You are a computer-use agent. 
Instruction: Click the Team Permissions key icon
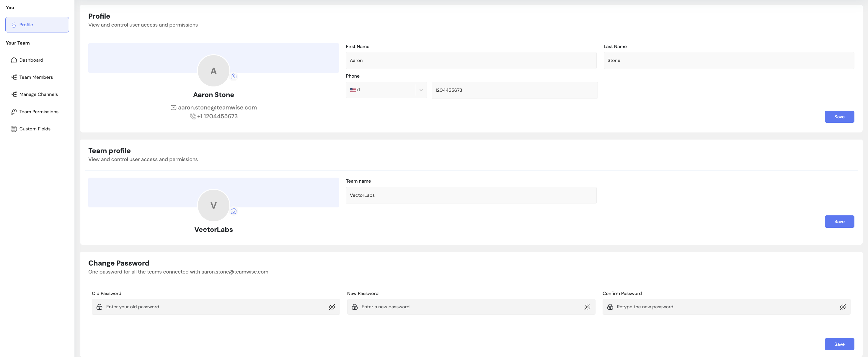pos(14,112)
